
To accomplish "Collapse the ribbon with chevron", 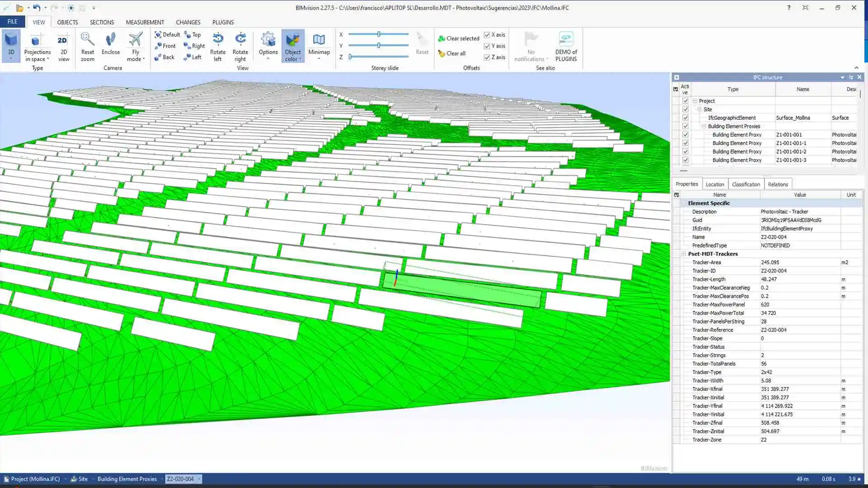I will tap(856, 68).
